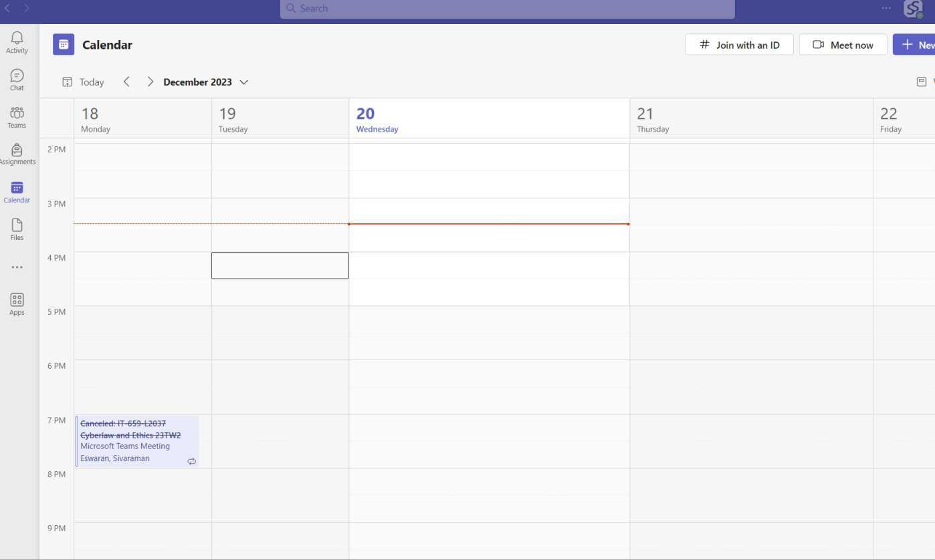The image size is (935, 560).
Task: Go to Teams in the sidebar
Action: point(17,117)
